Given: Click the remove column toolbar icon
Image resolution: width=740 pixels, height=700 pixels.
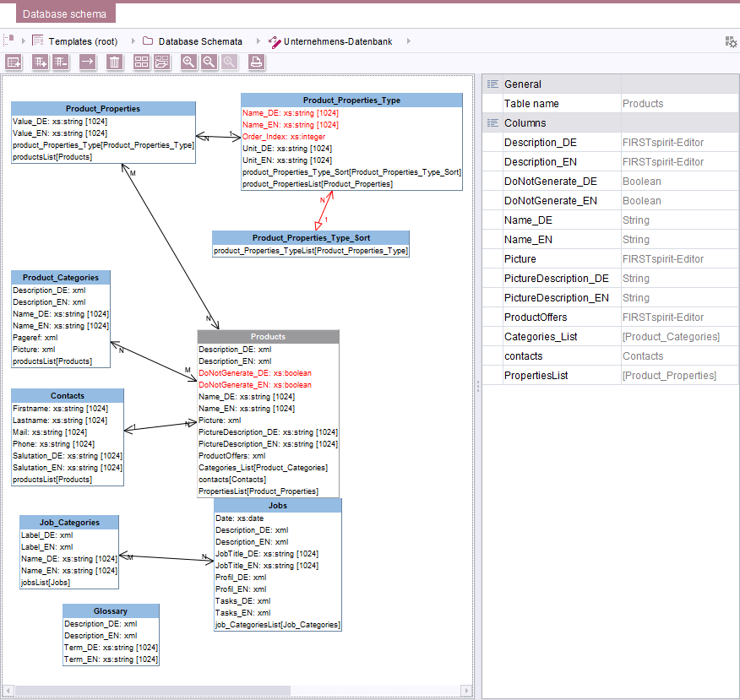Looking at the screenshot, I should [61, 62].
